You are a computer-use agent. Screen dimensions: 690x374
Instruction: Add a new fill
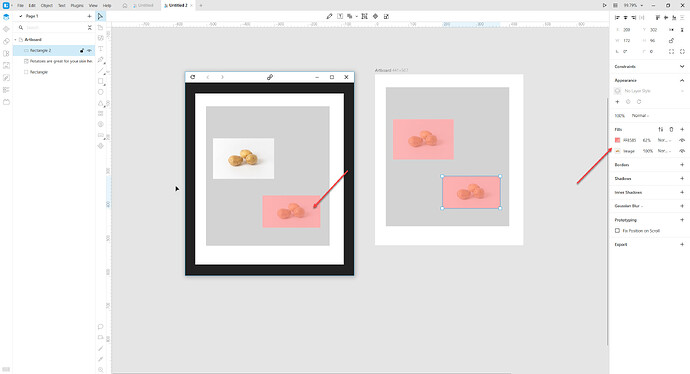tap(682, 129)
